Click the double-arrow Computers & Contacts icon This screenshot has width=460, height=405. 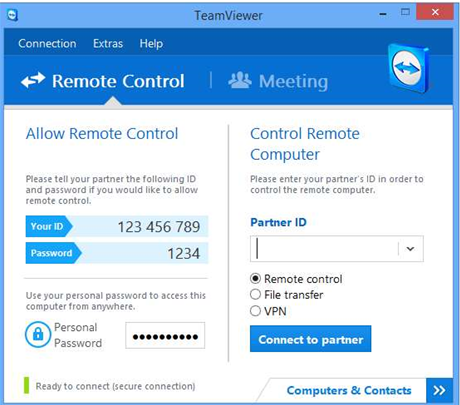click(x=439, y=390)
